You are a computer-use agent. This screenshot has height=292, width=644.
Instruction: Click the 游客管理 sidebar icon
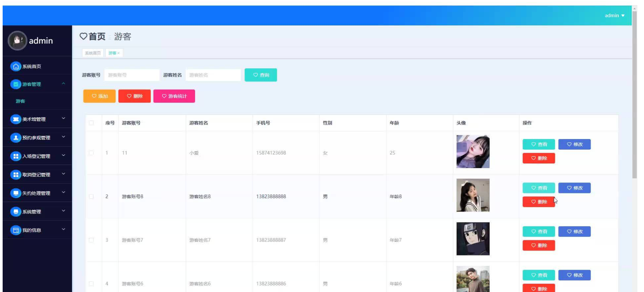[16, 84]
